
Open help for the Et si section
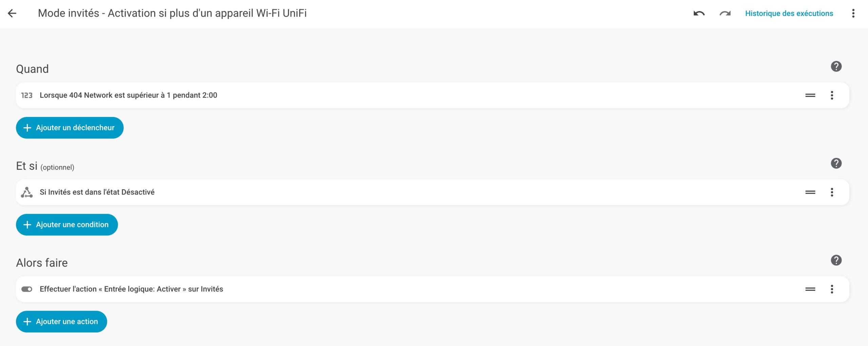click(836, 164)
